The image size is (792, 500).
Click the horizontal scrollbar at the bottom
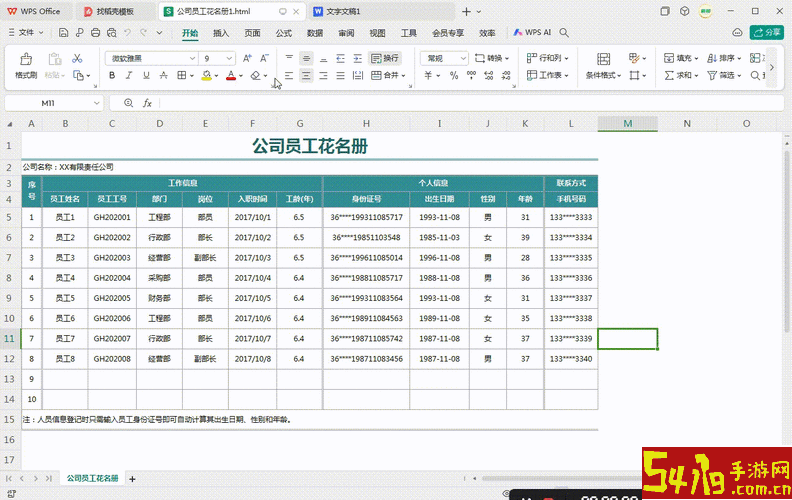561,478
